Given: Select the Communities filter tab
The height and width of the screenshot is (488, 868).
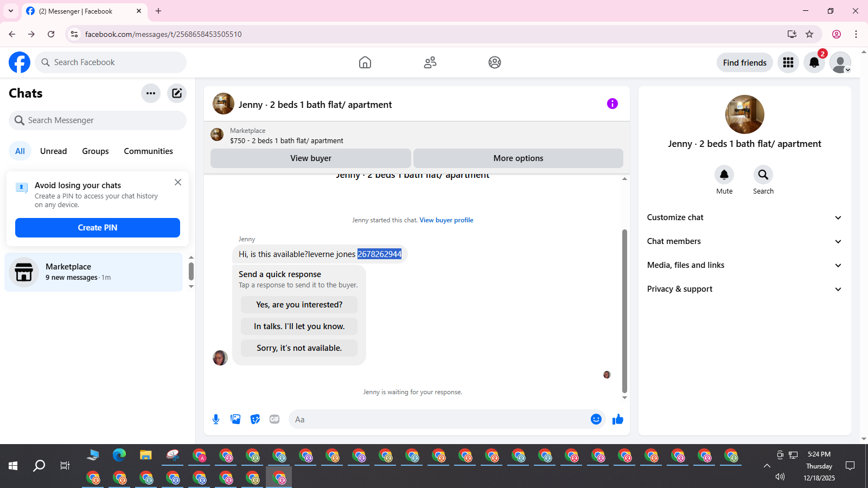Looking at the screenshot, I should (148, 151).
